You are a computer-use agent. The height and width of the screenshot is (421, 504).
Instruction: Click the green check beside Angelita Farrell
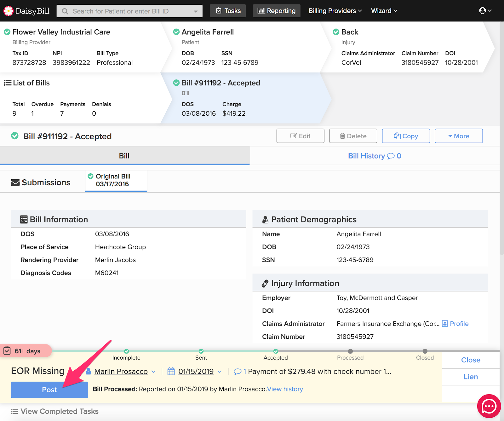176,32
